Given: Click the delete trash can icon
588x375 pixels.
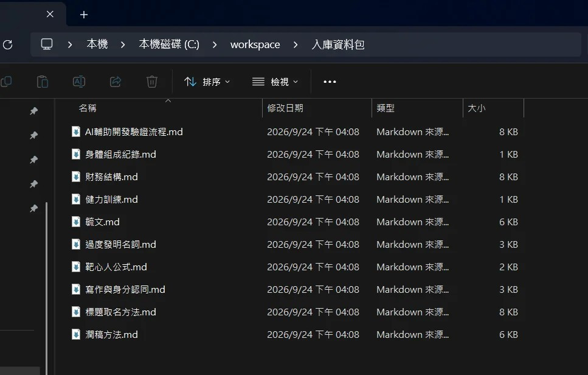Looking at the screenshot, I should (x=152, y=82).
